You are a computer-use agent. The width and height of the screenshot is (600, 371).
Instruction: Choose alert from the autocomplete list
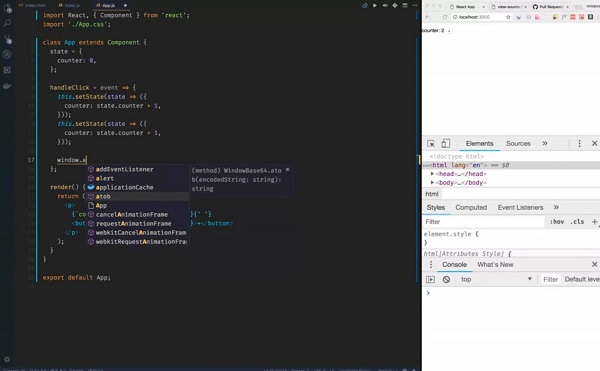(138, 178)
